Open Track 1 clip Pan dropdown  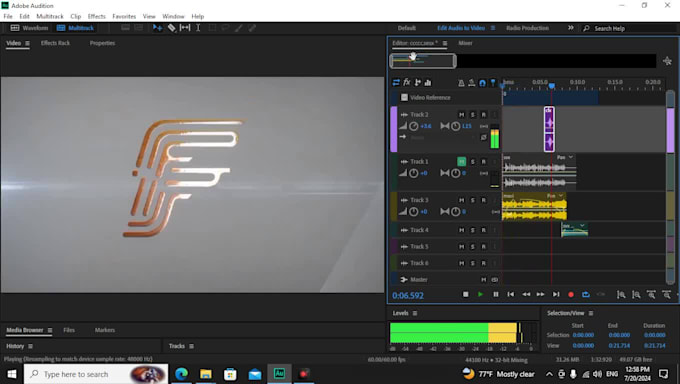click(571, 157)
